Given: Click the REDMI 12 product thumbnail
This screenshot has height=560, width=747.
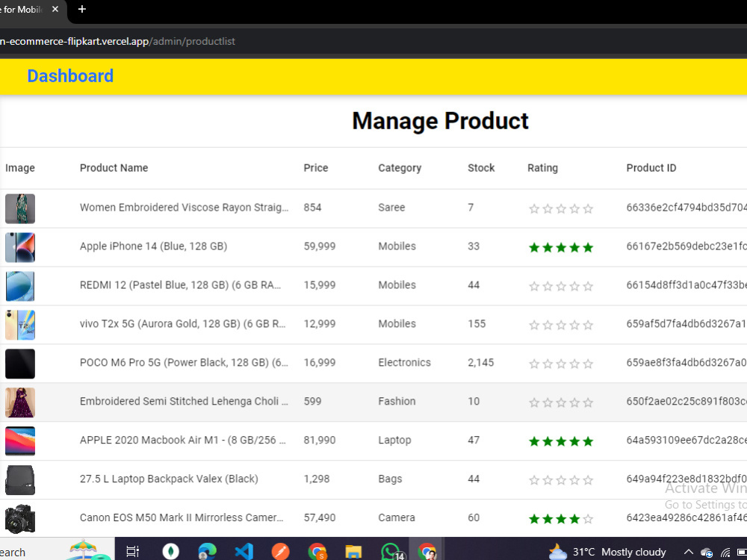Looking at the screenshot, I should click(x=20, y=286).
